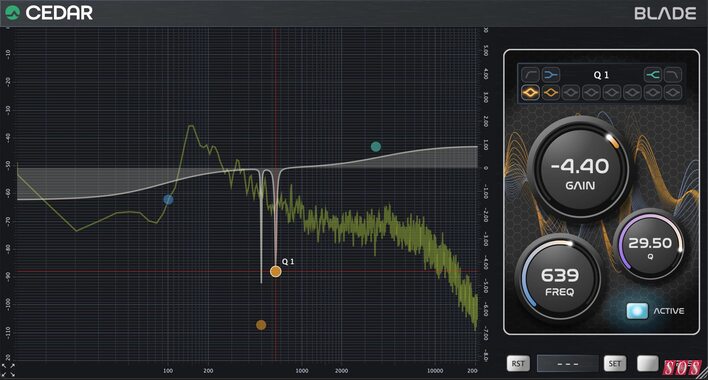
Task: Click the 1000 frequency axis label
Action: (302, 371)
